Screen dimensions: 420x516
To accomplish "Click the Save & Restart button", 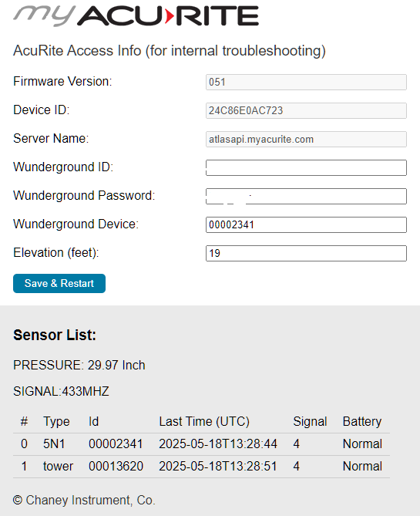I will (59, 283).
